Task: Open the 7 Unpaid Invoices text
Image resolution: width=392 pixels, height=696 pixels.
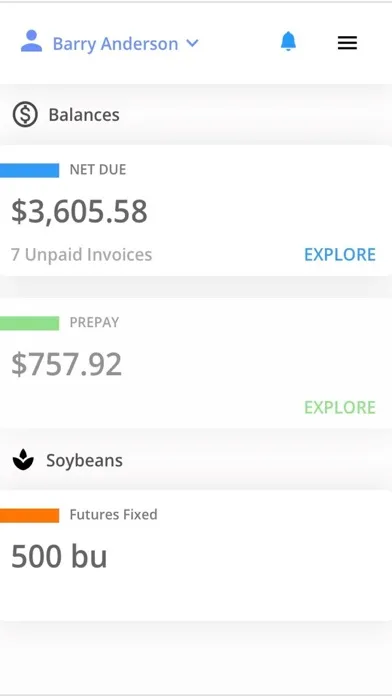Action: coord(82,254)
